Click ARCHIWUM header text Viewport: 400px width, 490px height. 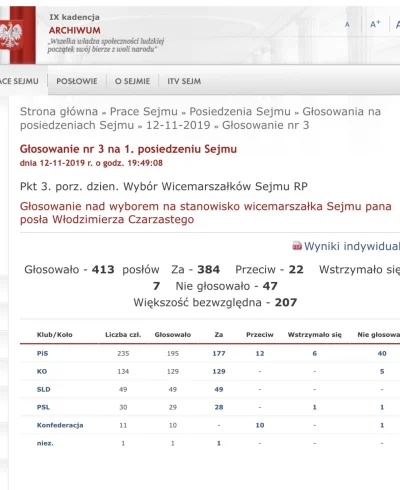[x=75, y=30]
